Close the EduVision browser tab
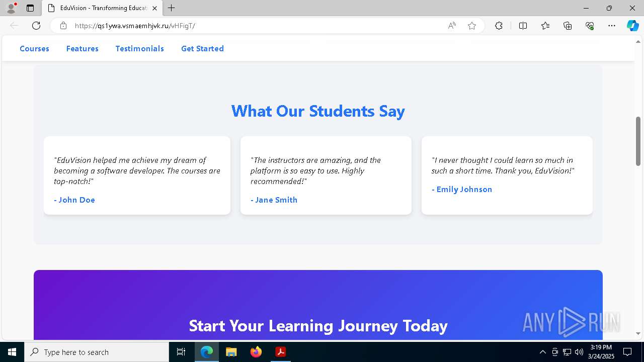Screen dimensions: 644x362 (154, 8)
